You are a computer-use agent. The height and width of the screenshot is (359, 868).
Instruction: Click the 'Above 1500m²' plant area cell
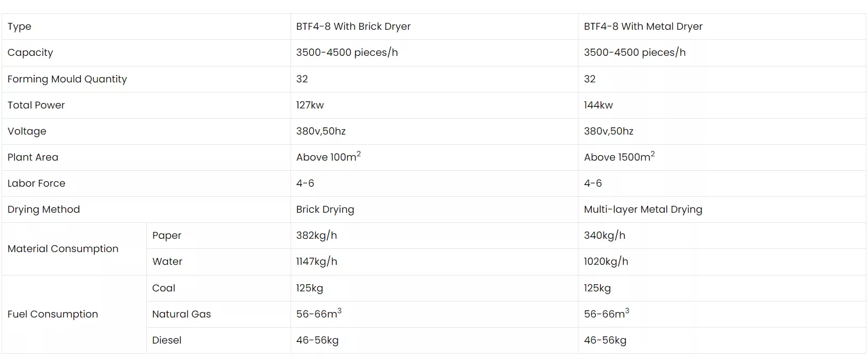(619, 157)
